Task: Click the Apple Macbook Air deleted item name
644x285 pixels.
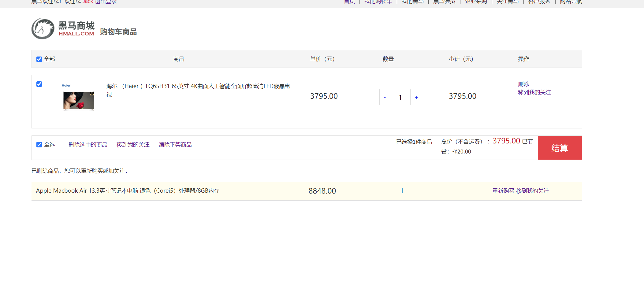Action: tap(128, 191)
